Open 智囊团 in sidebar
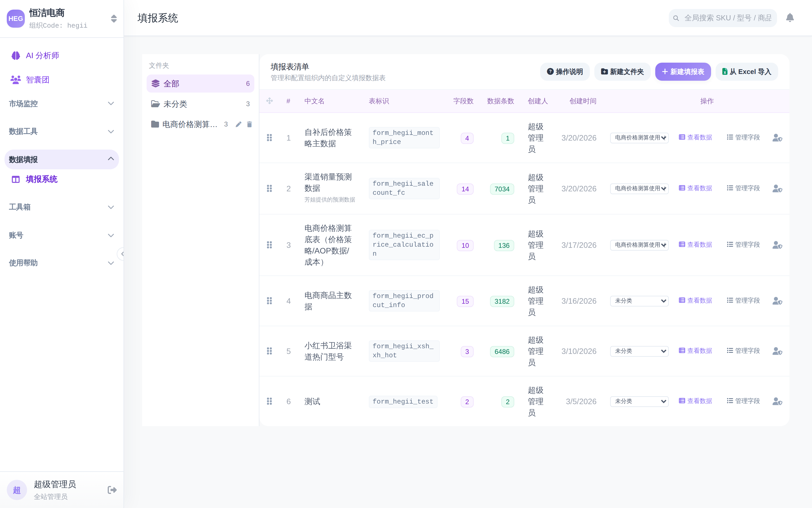 pyautogui.click(x=62, y=80)
